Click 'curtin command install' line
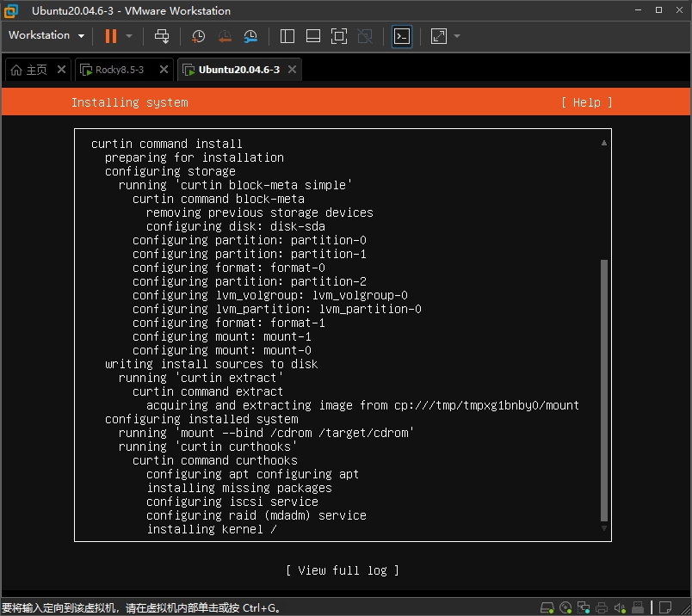The image size is (692, 616). (x=167, y=144)
